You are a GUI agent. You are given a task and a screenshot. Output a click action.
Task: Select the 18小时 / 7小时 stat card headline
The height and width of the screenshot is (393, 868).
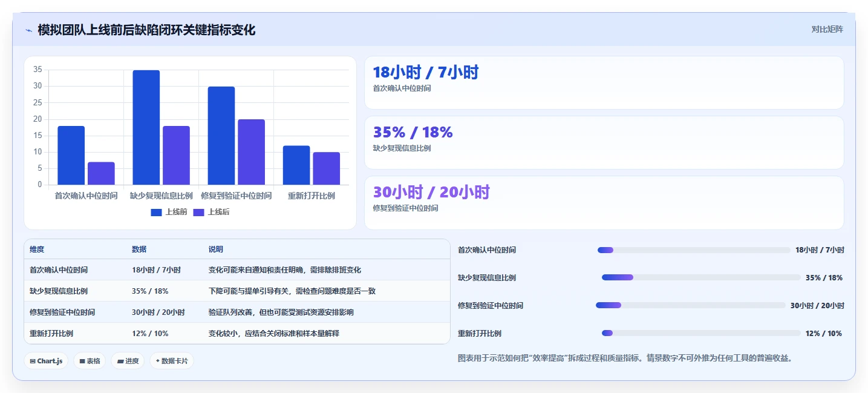click(x=426, y=73)
